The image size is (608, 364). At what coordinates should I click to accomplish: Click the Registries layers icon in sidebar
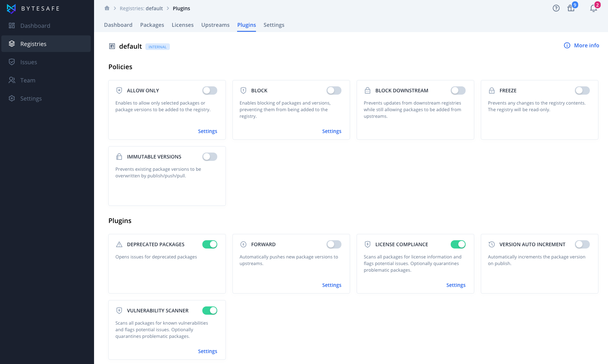(x=12, y=44)
